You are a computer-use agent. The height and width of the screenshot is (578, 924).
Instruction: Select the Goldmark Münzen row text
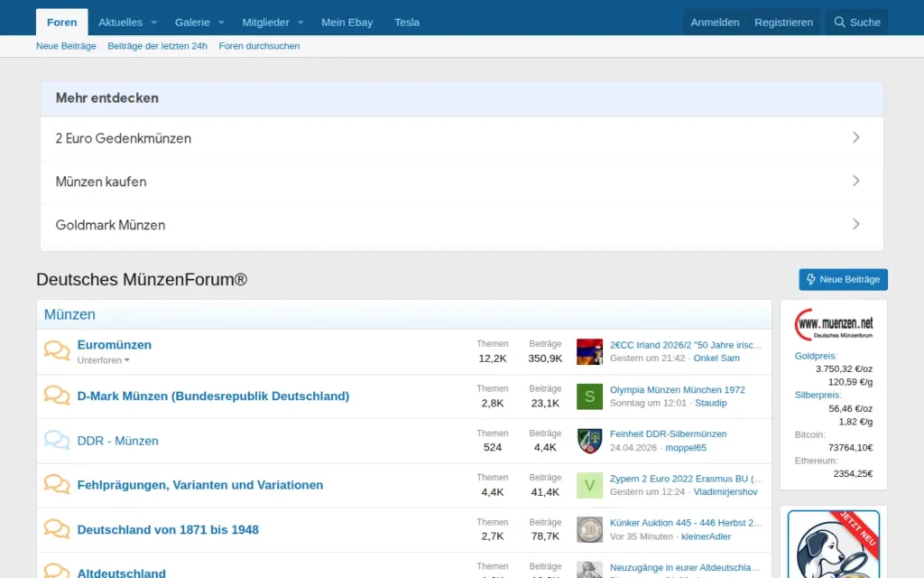110,225
